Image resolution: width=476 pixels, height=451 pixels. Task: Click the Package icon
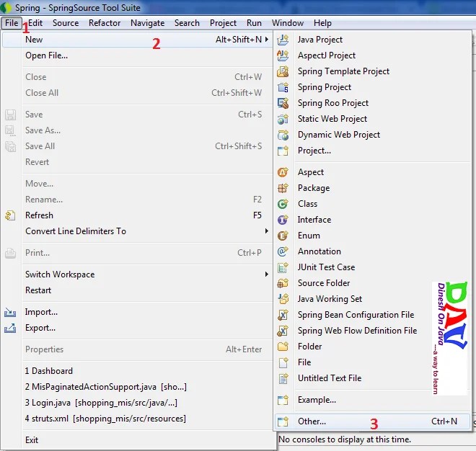click(x=283, y=188)
